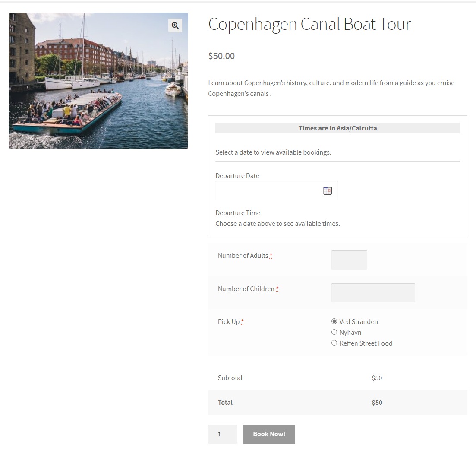476x454 pixels.
Task: Select the Ved Stranden pick up option
Action: (334, 321)
